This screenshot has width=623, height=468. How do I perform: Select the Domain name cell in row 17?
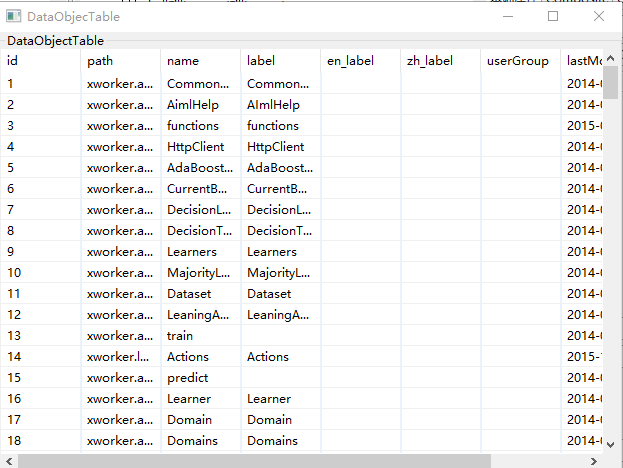click(x=201, y=420)
